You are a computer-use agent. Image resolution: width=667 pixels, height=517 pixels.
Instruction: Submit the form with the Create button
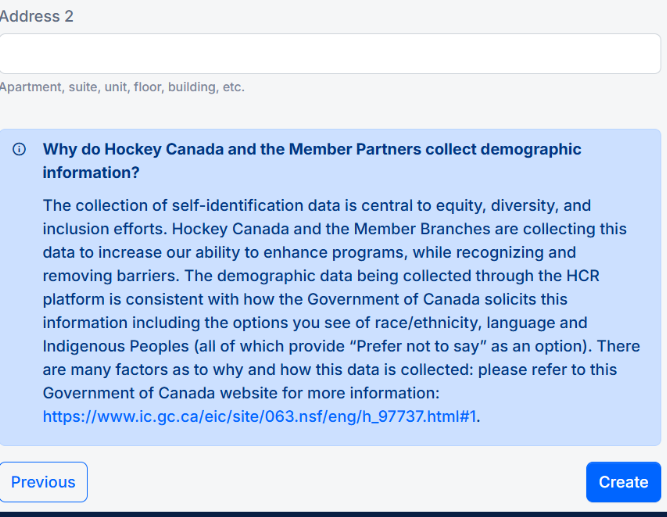623,482
